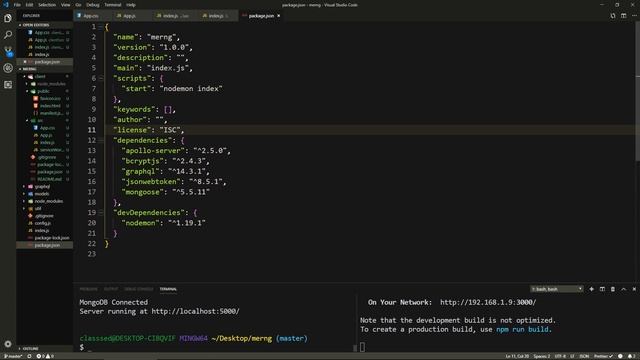Open the errors and warnings status item
Screen dimensions: 640x360
[45, 356]
